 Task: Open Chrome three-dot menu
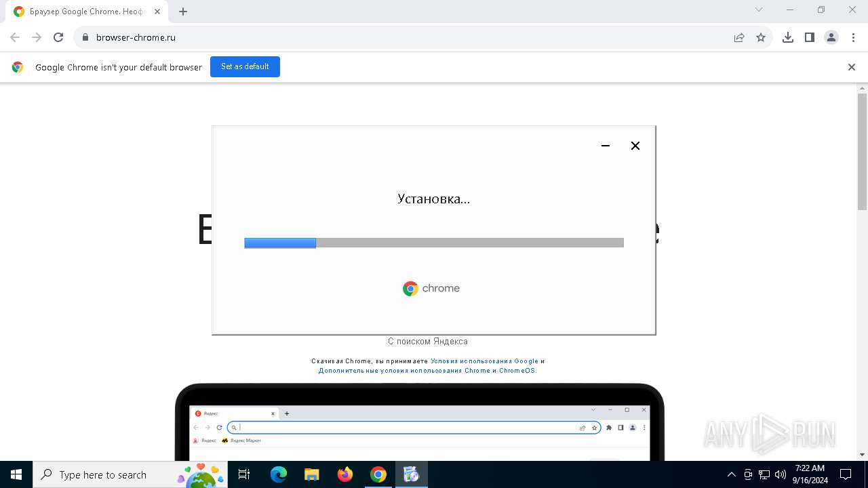tap(853, 37)
